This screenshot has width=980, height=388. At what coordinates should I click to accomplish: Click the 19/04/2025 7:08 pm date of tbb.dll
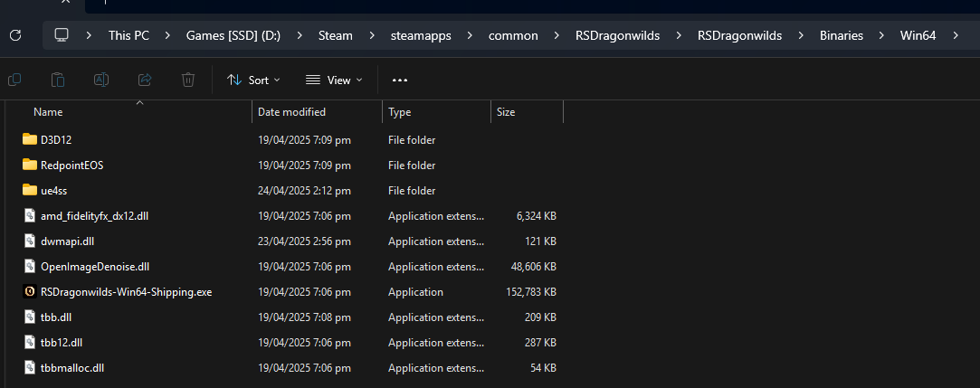pos(304,317)
